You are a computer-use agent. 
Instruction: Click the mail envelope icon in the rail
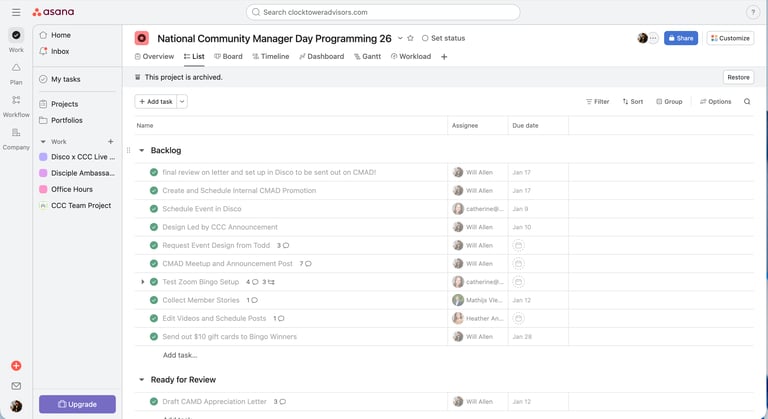click(x=16, y=386)
